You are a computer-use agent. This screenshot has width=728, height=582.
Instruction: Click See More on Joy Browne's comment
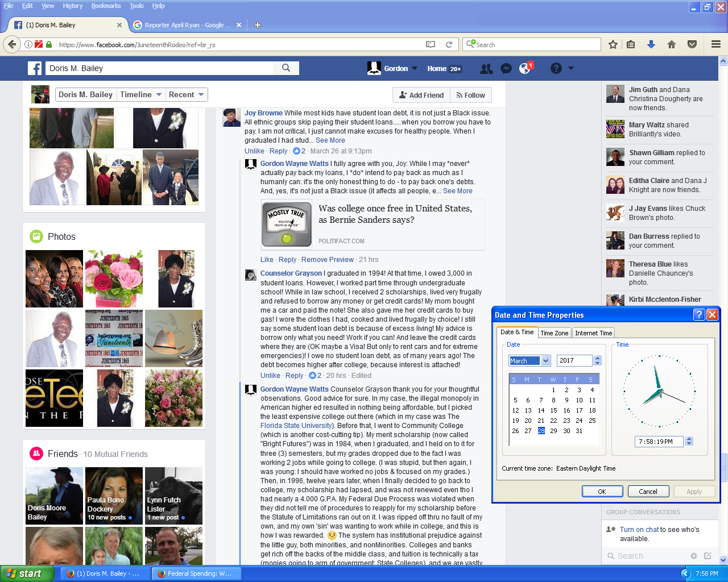[330, 140]
